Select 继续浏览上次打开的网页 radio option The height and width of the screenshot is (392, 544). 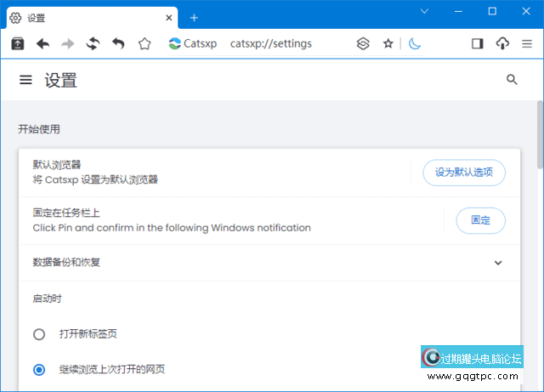click(39, 370)
